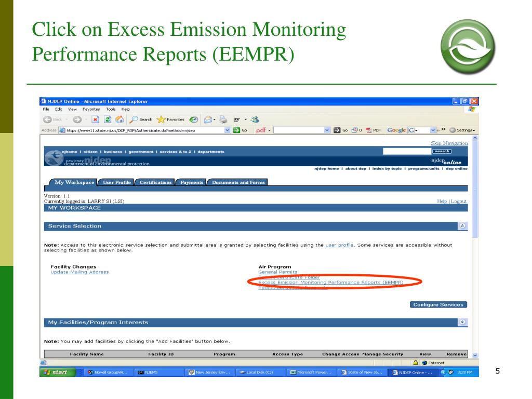The height and width of the screenshot is (399, 532).
Task: Collapse the My Facilities/Program Interests section icon
Action: (x=462, y=322)
